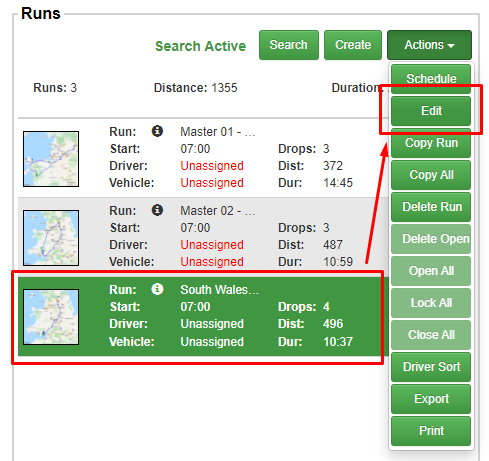
Task: Select the Master 01 run row
Action: tap(203, 158)
